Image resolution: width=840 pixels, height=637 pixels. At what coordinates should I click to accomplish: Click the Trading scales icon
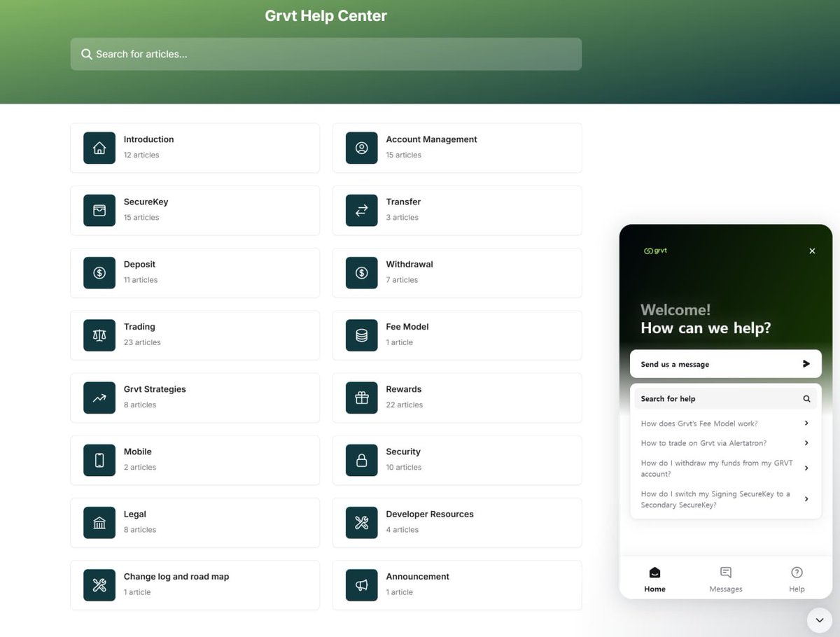(x=99, y=335)
